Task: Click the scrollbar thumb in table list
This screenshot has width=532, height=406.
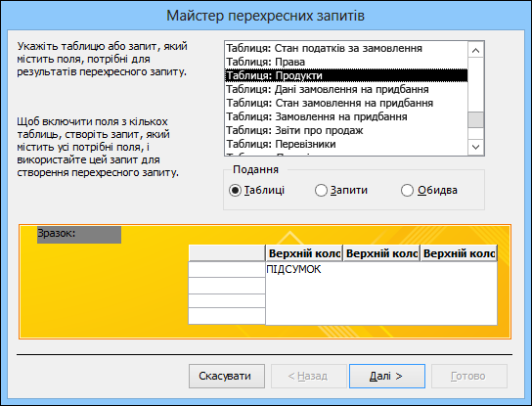Action: 475,119
